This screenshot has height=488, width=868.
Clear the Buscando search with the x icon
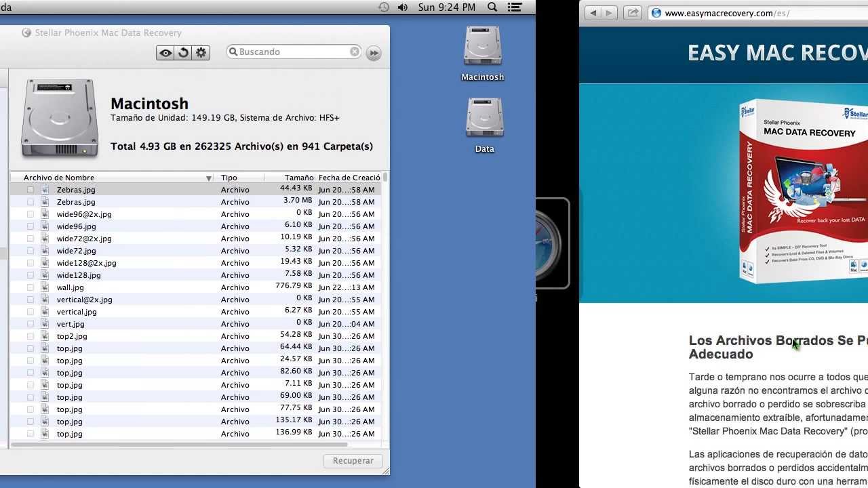pyautogui.click(x=355, y=52)
